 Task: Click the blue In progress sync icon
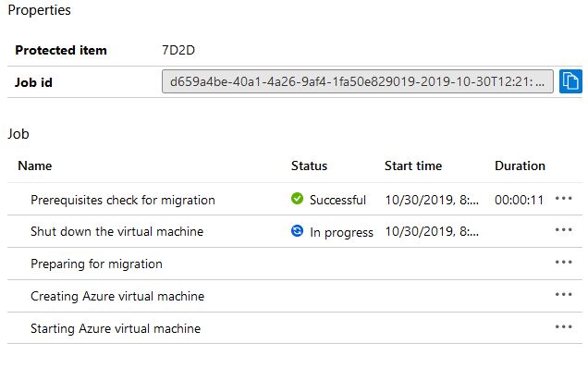(x=297, y=231)
